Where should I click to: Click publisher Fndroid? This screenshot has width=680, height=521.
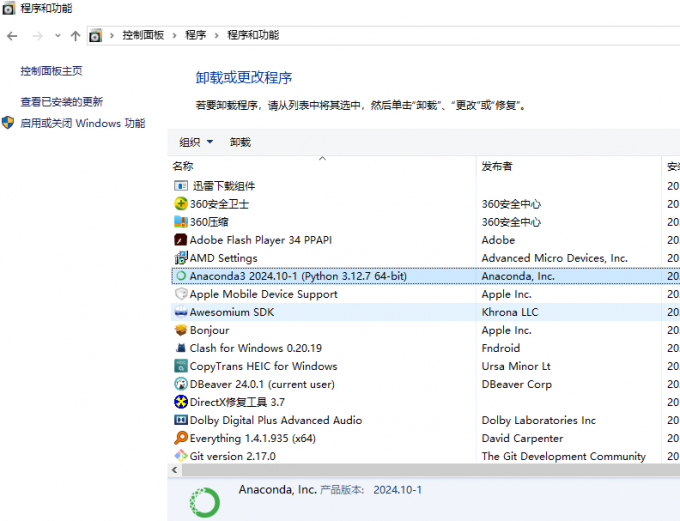[x=500, y=348]
